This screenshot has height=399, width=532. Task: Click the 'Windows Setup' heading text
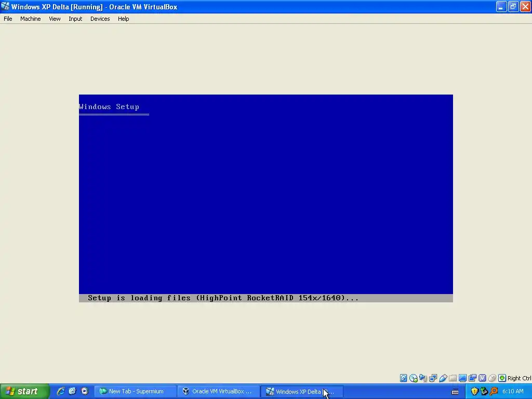tap(109, 107)
